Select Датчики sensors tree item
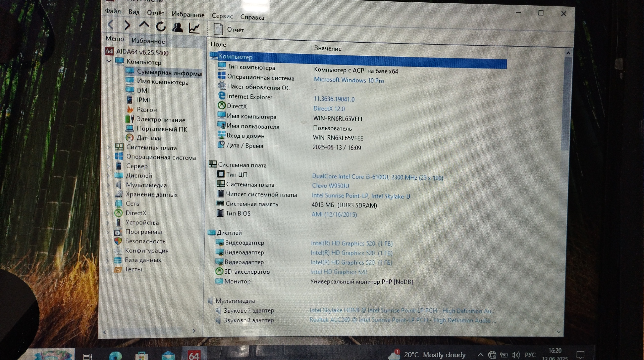This screenshot has height=360, width=644. 149,138
